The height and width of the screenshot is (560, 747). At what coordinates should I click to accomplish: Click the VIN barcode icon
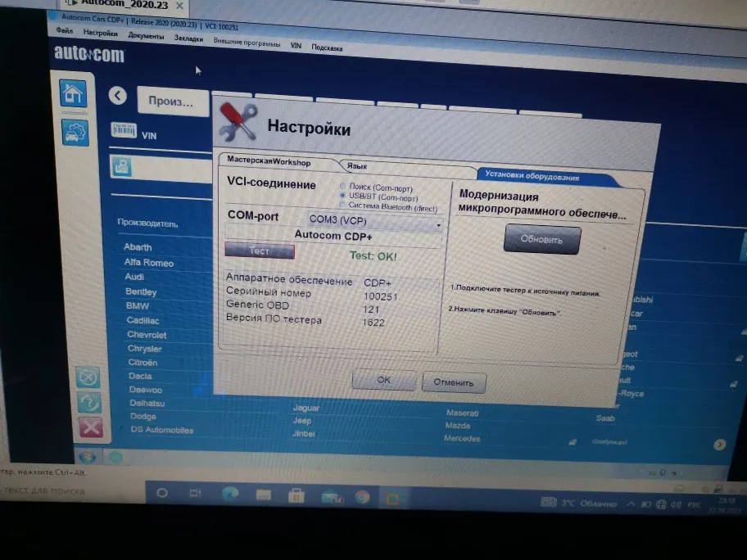(124, 130)
